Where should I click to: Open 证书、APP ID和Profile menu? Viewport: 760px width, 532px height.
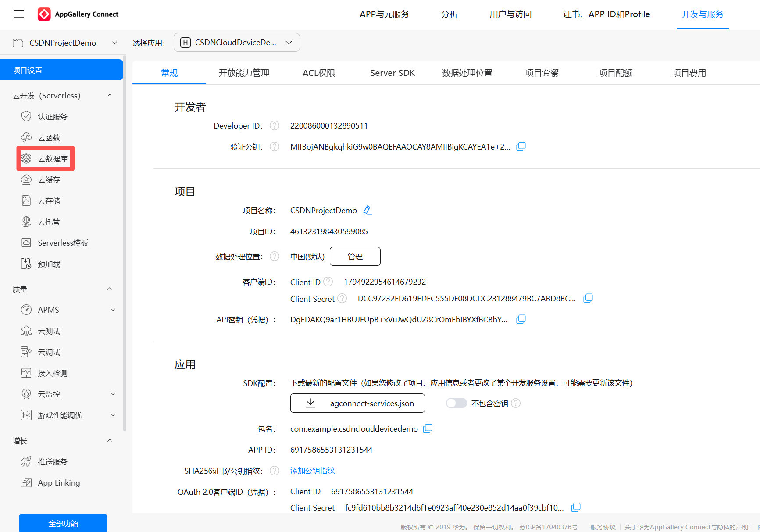(607, 14)
